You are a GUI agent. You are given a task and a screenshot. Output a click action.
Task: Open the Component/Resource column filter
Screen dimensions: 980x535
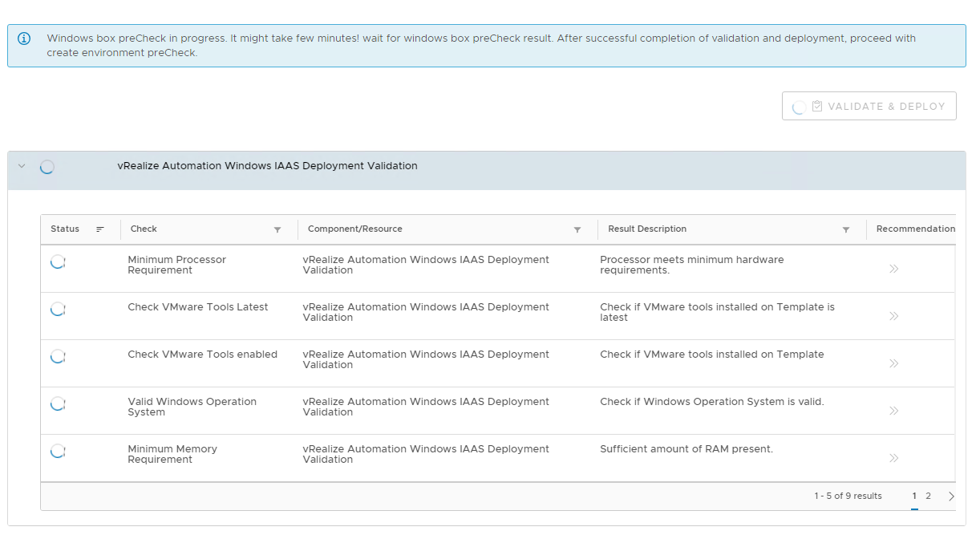(577, 230)
